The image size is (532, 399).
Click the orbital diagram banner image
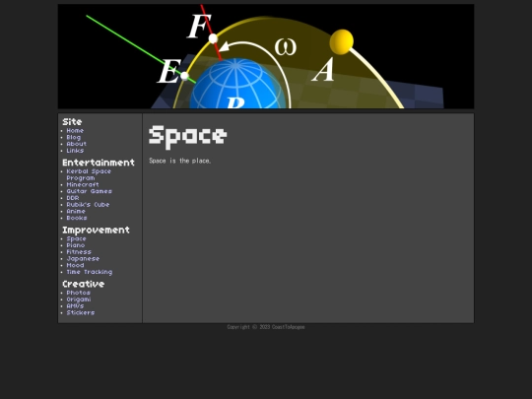(266, 56)
